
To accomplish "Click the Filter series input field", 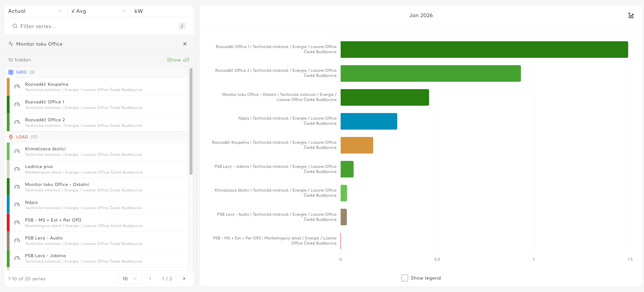I will (99, 26).
